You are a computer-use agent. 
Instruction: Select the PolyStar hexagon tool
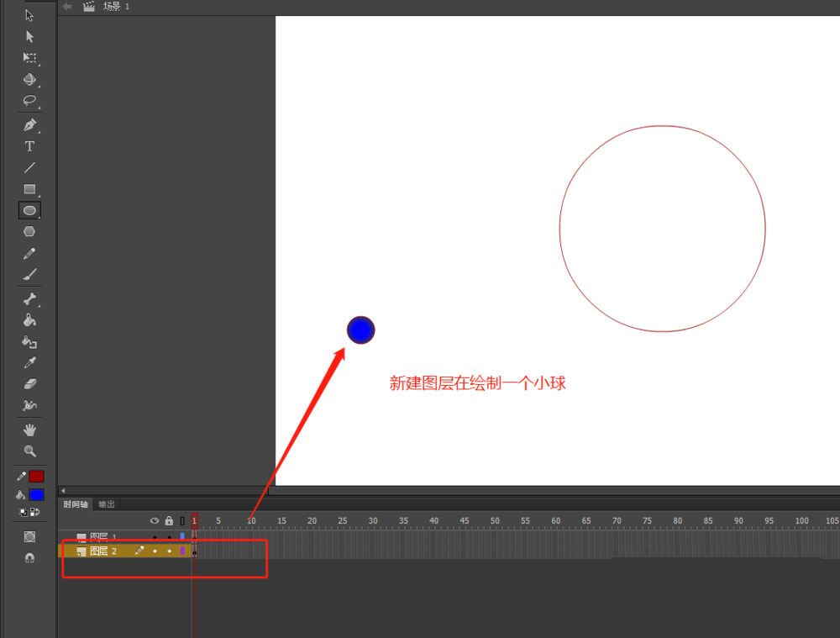tap(29, 232)
